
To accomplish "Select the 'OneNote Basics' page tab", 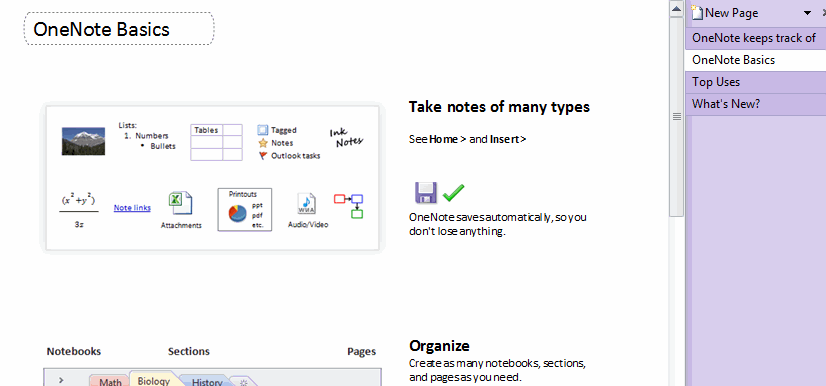I will pyautogui.click(x=755, y=60).
